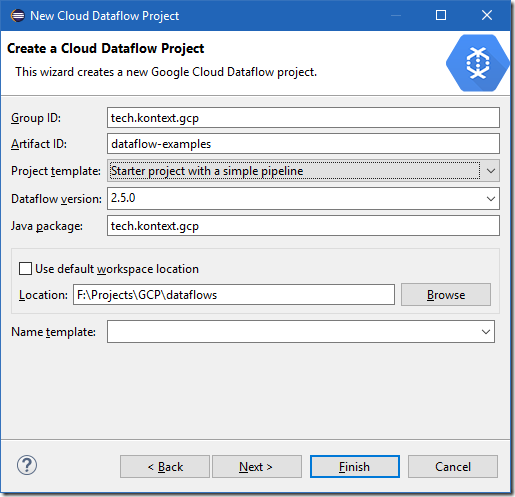This screenshot has height=497, width=515.
Task: Enable Use default workspace location checkbox
Action: tap(25, 269)
